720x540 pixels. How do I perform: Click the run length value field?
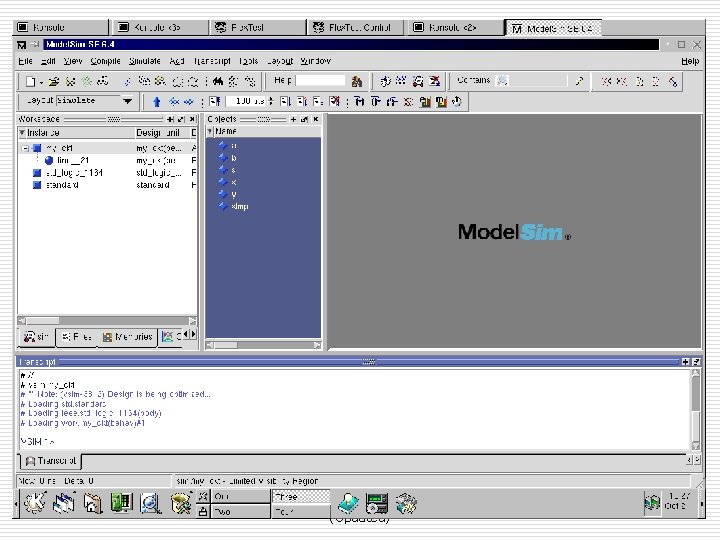click(244, 101)
